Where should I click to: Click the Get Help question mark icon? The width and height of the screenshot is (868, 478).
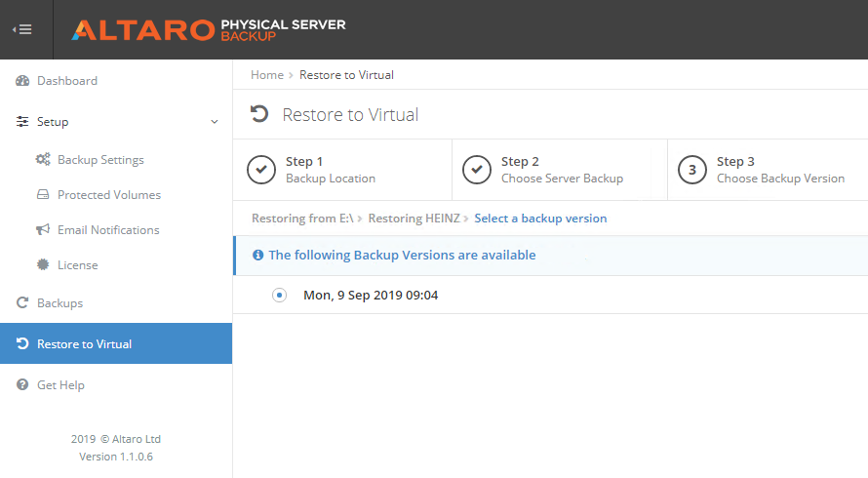click(x=22, y=385)
